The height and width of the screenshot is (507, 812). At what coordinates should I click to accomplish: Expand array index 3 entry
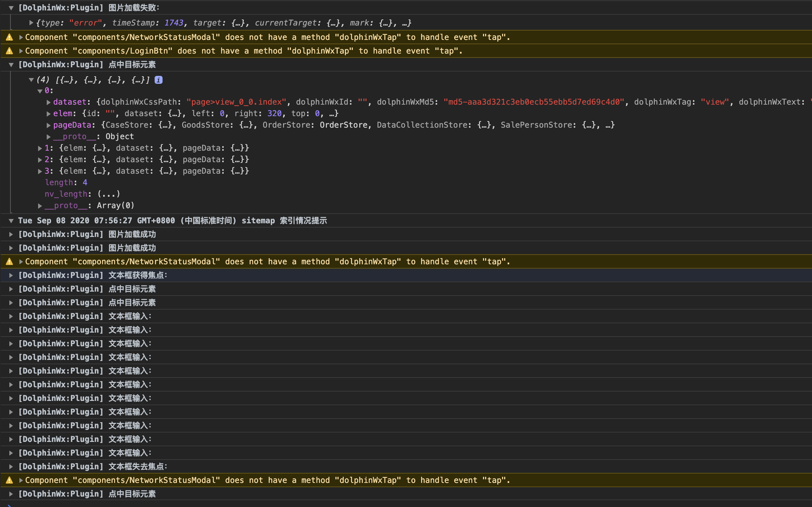click(x=40, y=172)
